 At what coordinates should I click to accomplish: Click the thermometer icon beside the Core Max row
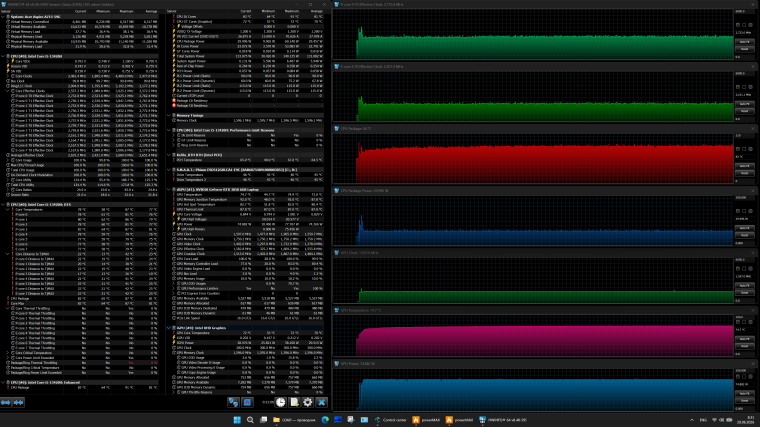click(x=8, y=303)
